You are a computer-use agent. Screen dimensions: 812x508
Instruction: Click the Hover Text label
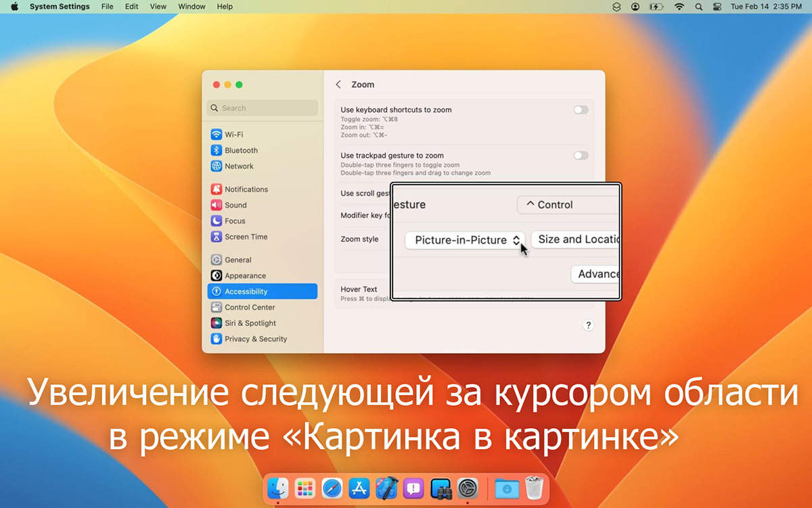[x=359, y=290]
